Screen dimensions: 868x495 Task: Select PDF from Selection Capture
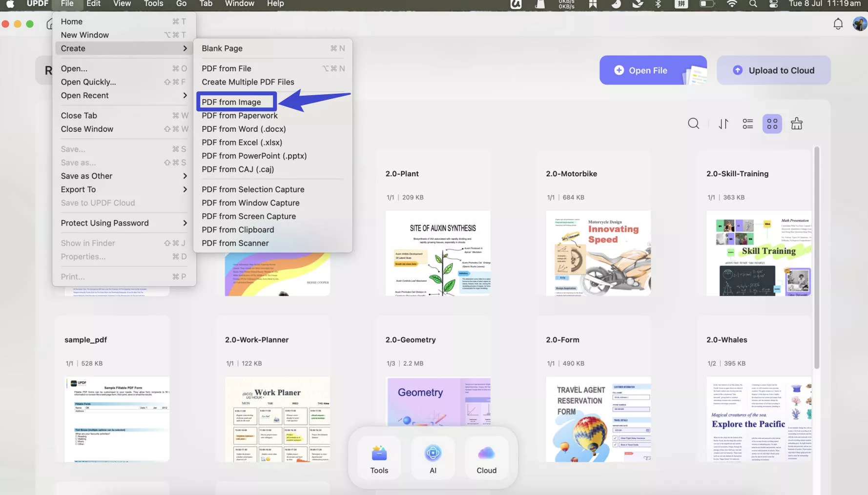(x=273, y=189)
